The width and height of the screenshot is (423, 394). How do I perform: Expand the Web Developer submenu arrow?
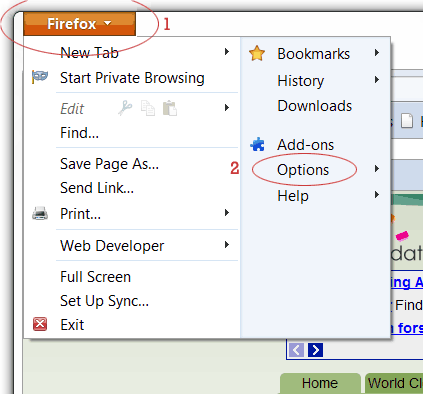pos(227,245)
